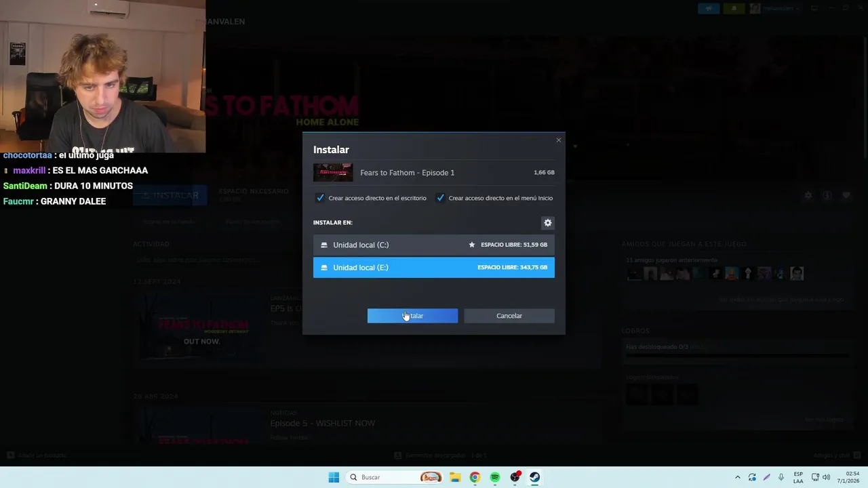This screenshot has width=868, height=488.
Task: Click the Cancelar button
Action: pos(509,316)
